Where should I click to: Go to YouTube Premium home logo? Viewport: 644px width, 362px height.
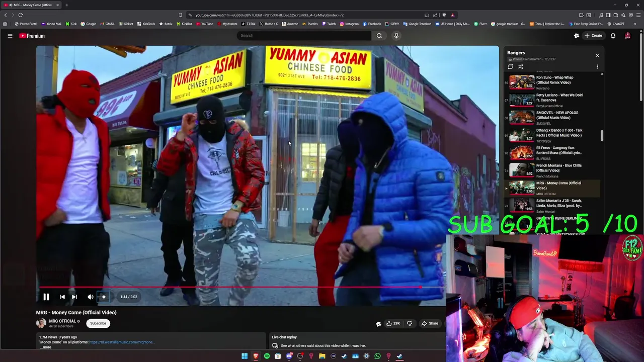(x=32, y=36)
